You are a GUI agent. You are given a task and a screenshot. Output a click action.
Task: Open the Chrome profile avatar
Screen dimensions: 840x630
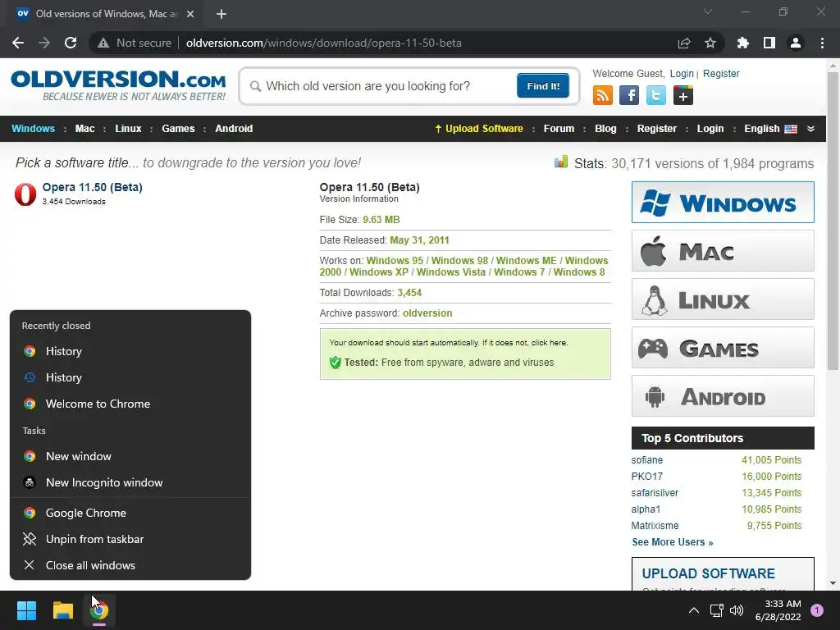[796, 43]
